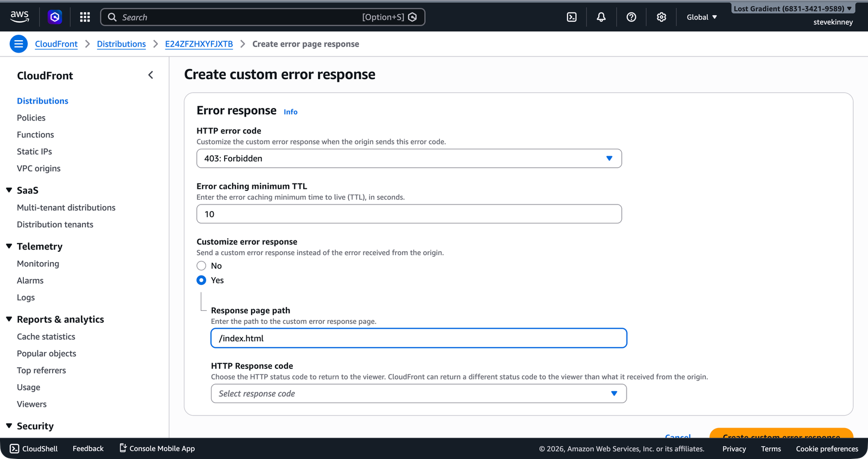Open the Lost Gradient account menu

tap(793, 9)
